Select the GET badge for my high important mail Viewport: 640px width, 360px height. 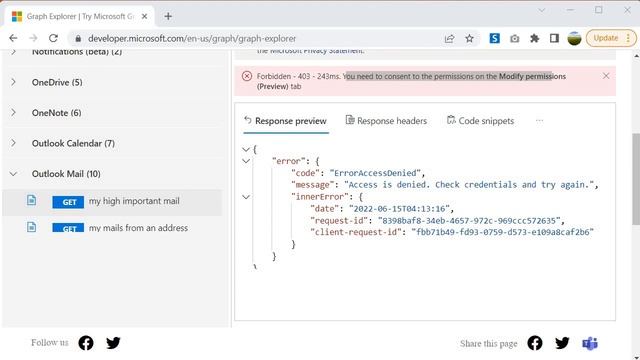point(68,202)
